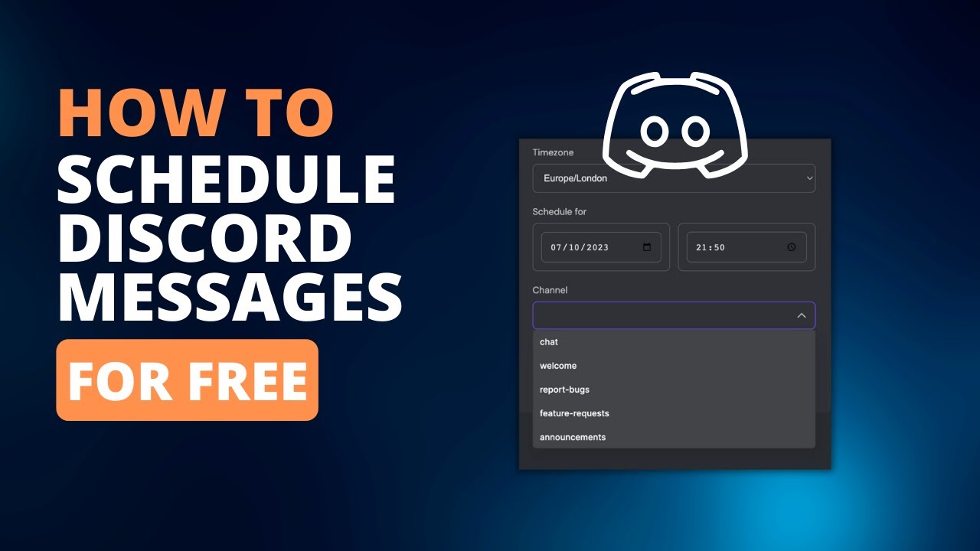Click the Discord logo icon
Image resolution: width=980 pixels, height=551 pixels.
point(675,127)
